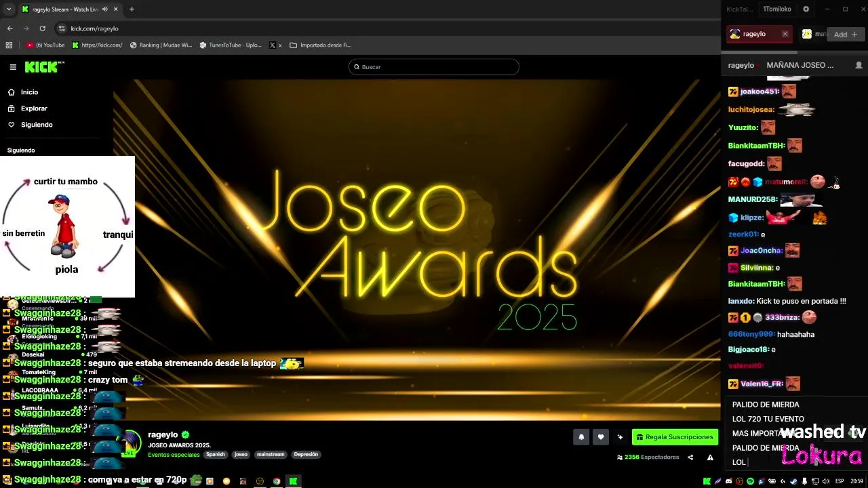868x488 pixels.
Task: Click the heart follow button
Action: [600, 438]
